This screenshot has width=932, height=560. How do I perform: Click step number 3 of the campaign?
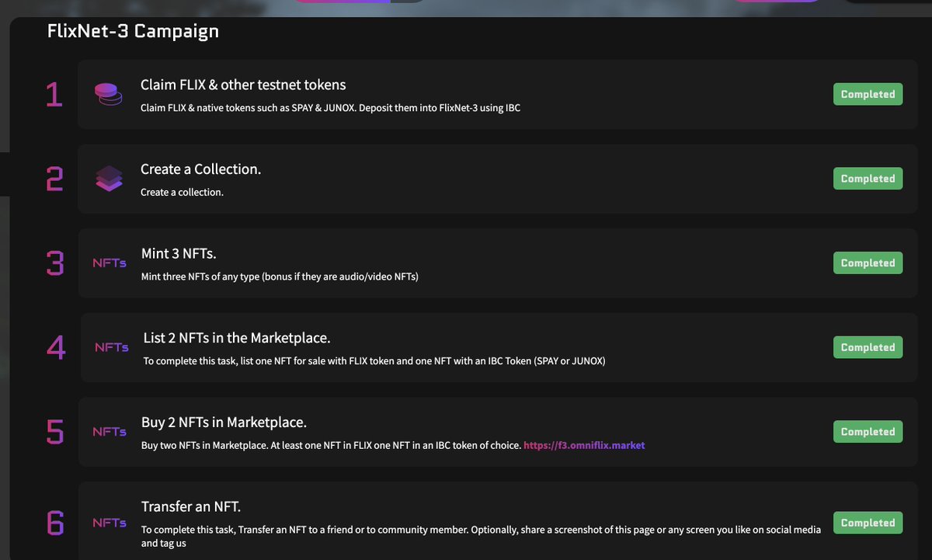tap(55, 263)
